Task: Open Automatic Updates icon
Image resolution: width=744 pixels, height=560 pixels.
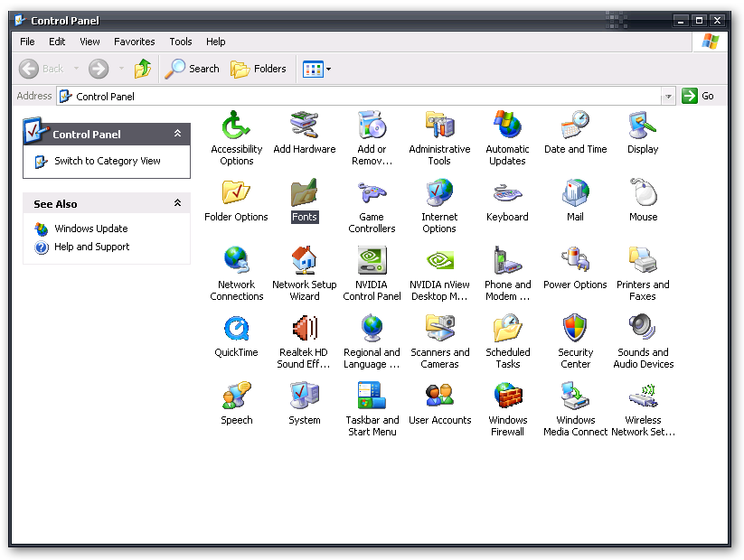Action: pos(507,126)
